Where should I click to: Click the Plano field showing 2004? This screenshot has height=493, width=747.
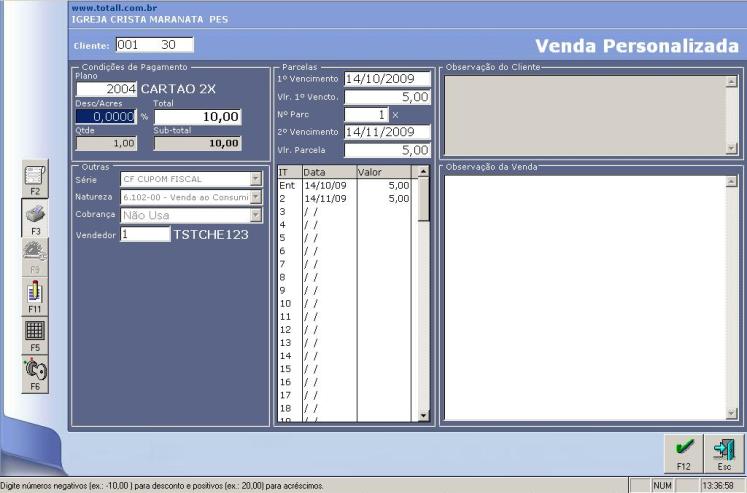(106, 89)
